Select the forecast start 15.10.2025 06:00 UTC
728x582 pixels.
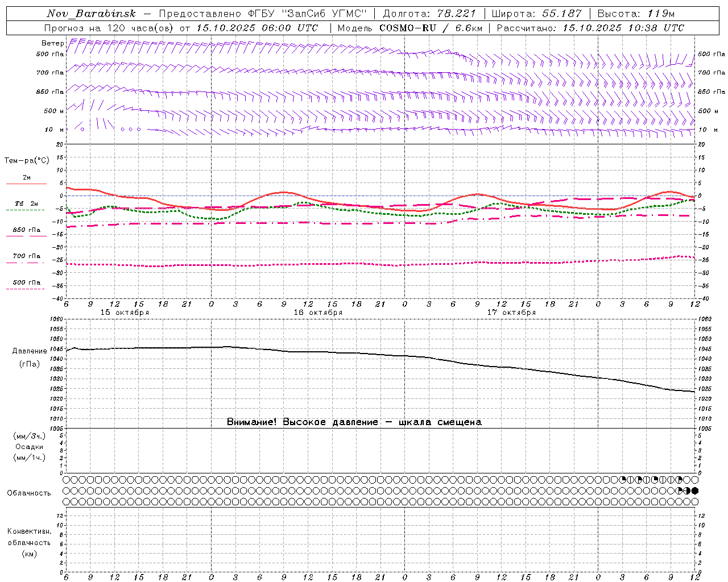257,28
